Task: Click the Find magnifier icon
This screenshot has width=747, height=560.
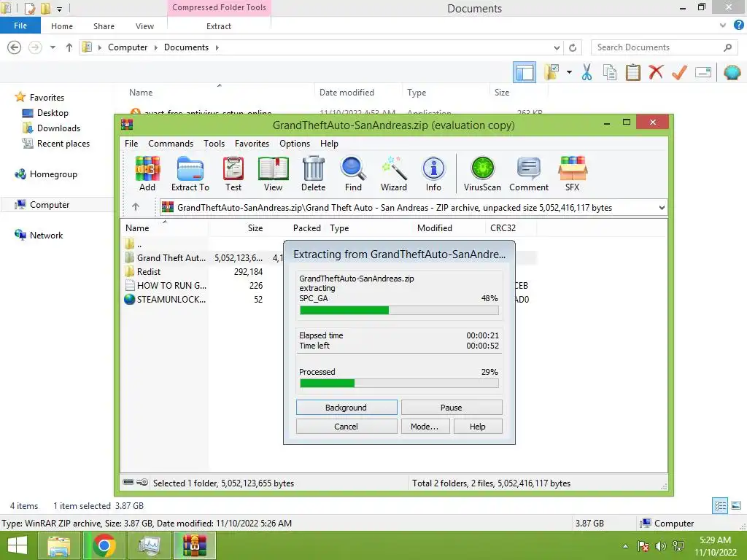Action: 353,174
